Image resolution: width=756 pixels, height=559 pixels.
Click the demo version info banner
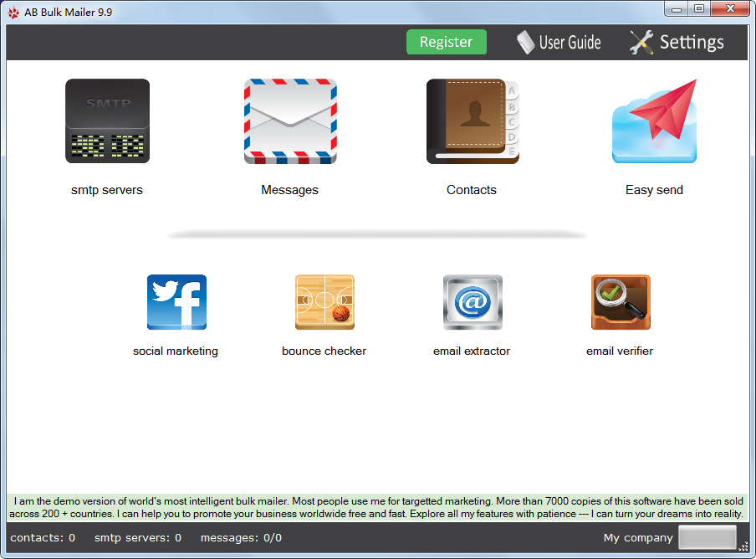[x=377, y=507]
